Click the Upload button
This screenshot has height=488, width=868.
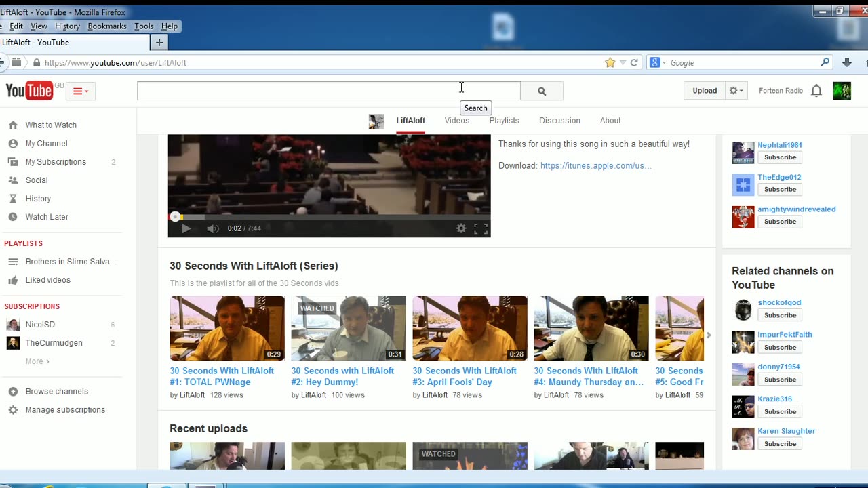click(x=705, y=91)
